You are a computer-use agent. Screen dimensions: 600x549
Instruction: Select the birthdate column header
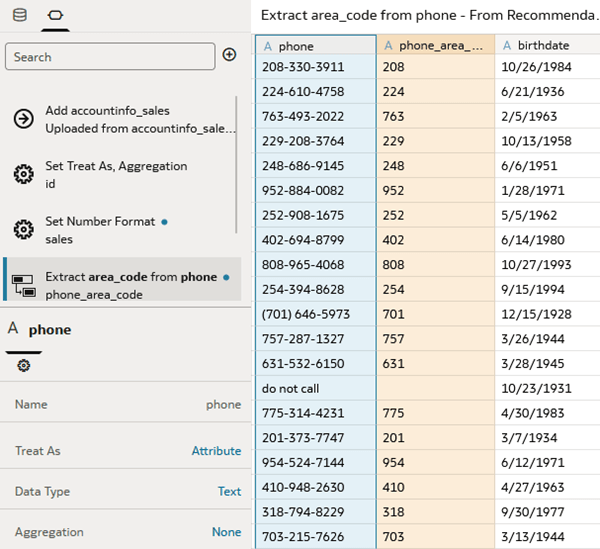pyautogui.click(x=546, y=46)
